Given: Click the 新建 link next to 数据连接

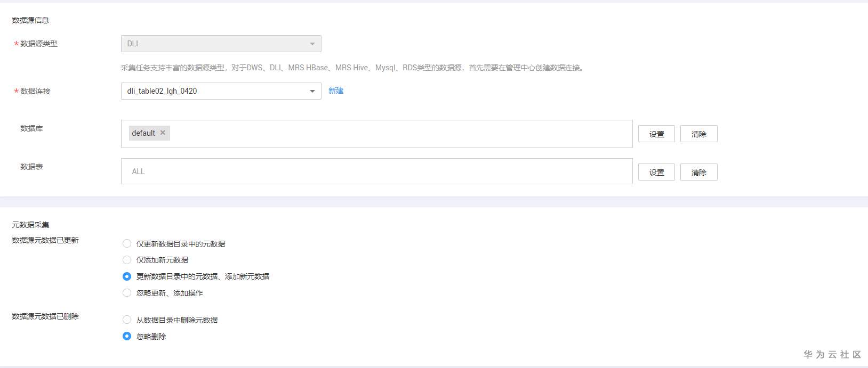Looking at the screenshot, I should pyautogui.click(x=336, y=91).
